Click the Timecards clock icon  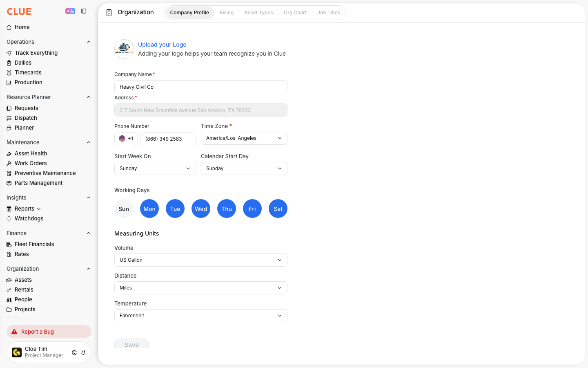[9, 73]
